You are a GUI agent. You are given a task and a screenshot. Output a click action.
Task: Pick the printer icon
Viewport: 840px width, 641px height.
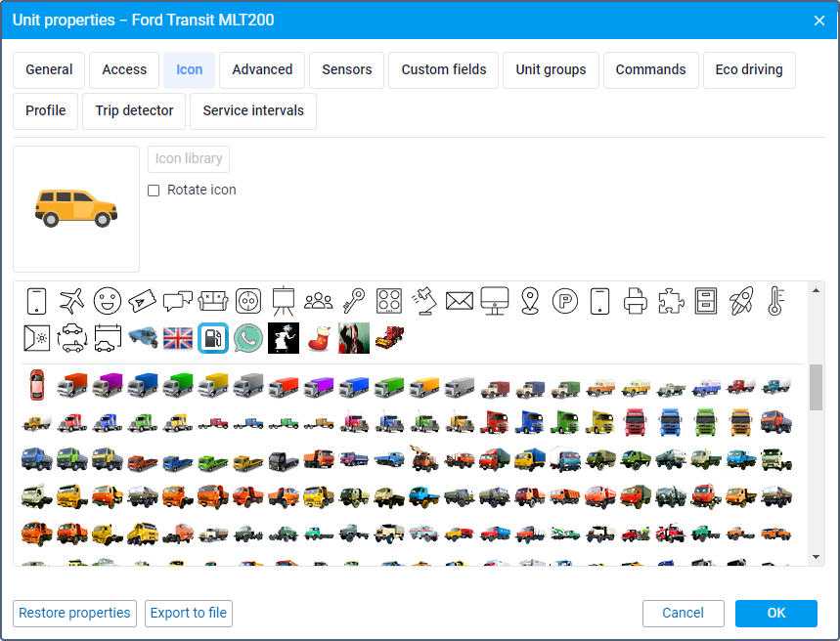tap(636, 300)
